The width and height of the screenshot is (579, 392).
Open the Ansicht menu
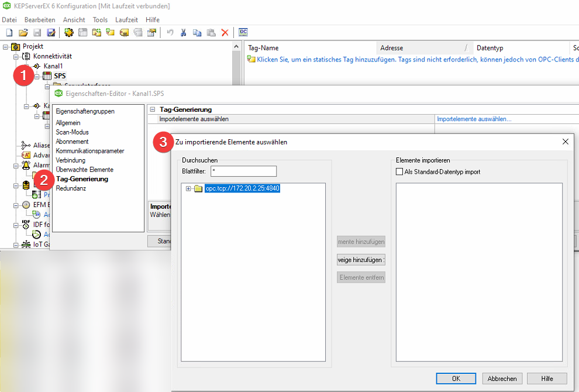coord(74,19)
